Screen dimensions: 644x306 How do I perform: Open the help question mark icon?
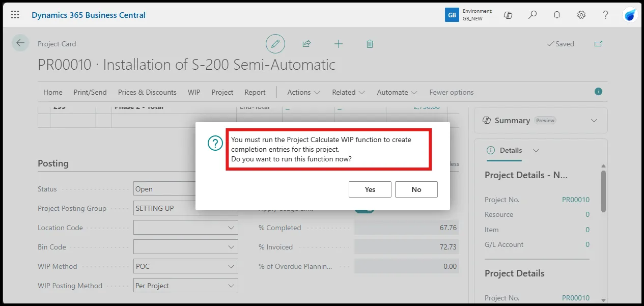tap(605, 15)
